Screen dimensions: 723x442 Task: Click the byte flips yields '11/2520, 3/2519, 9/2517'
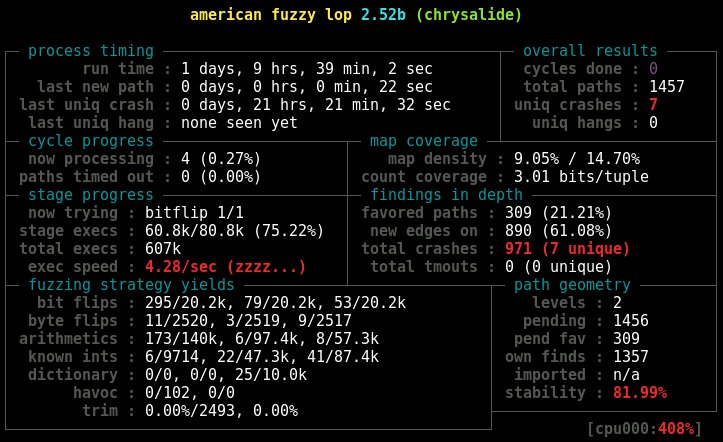(248, 320)
